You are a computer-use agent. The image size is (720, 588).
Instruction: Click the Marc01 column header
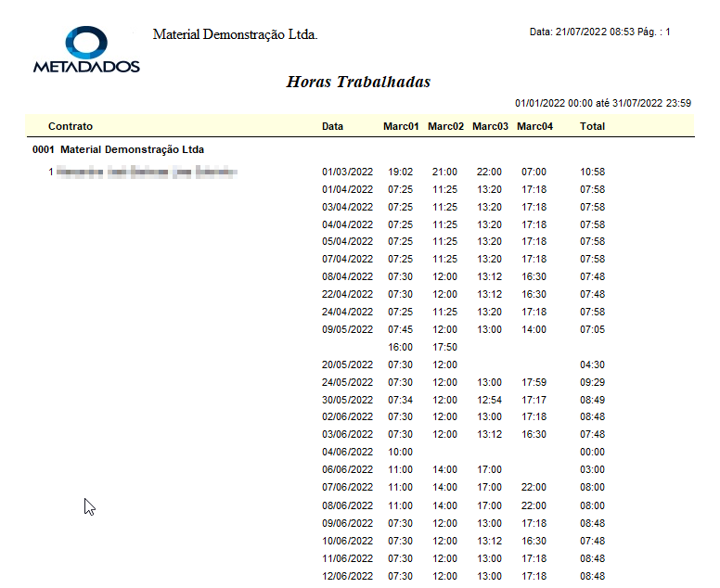(x=401, y=126)
